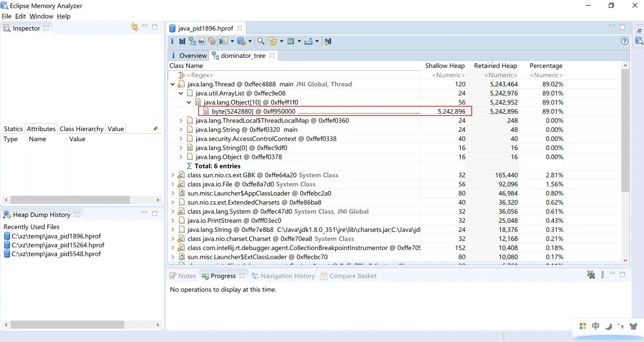The image size is (644, 342).
Task: Open the OQL query editor icon
Action: (202, 41)
